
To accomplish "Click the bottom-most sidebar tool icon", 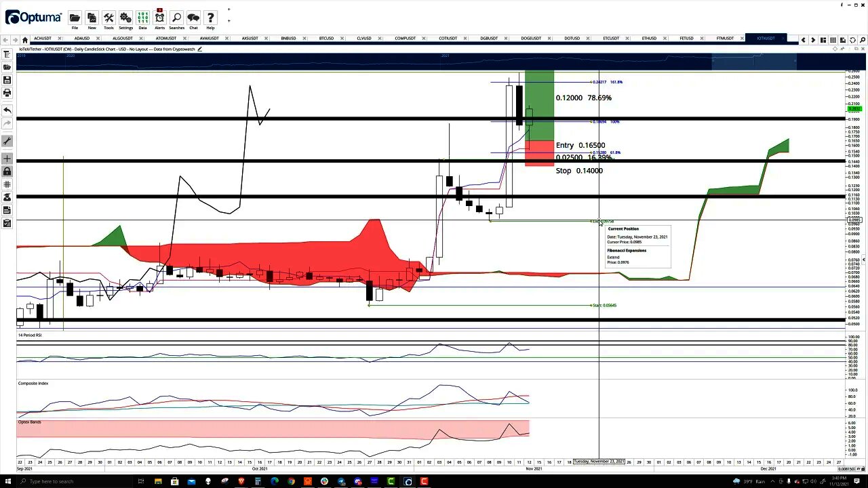I will click(x=7, y=223).
